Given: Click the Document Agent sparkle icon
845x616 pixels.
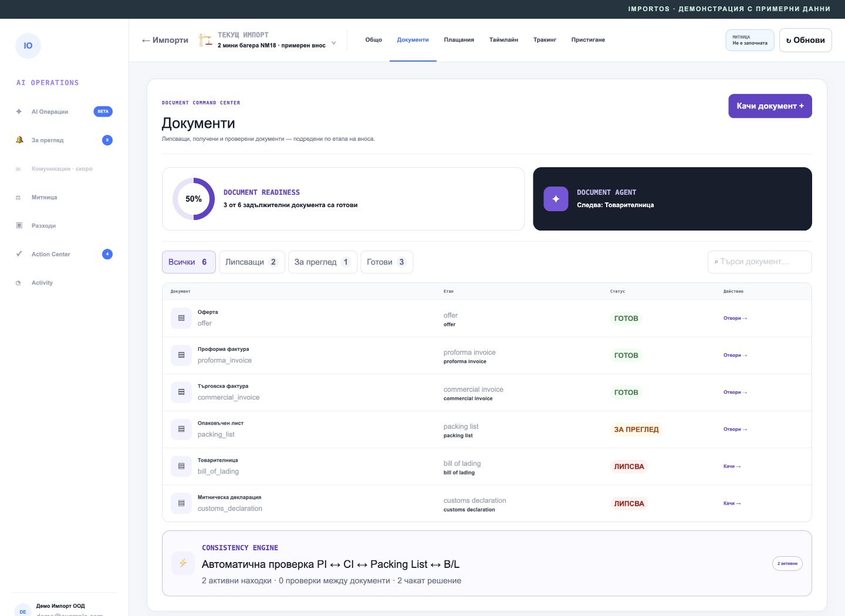Looking at the screenshot, I should click(556, 199).
